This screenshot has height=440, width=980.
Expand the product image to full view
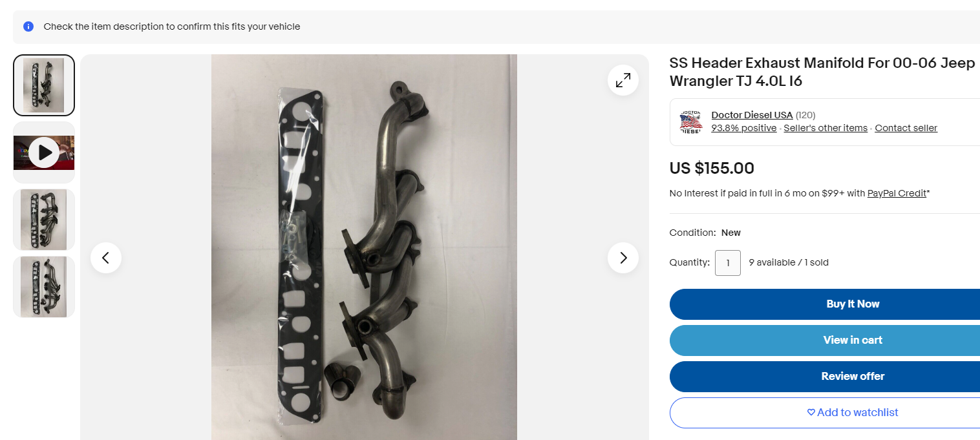pos(623,80)
